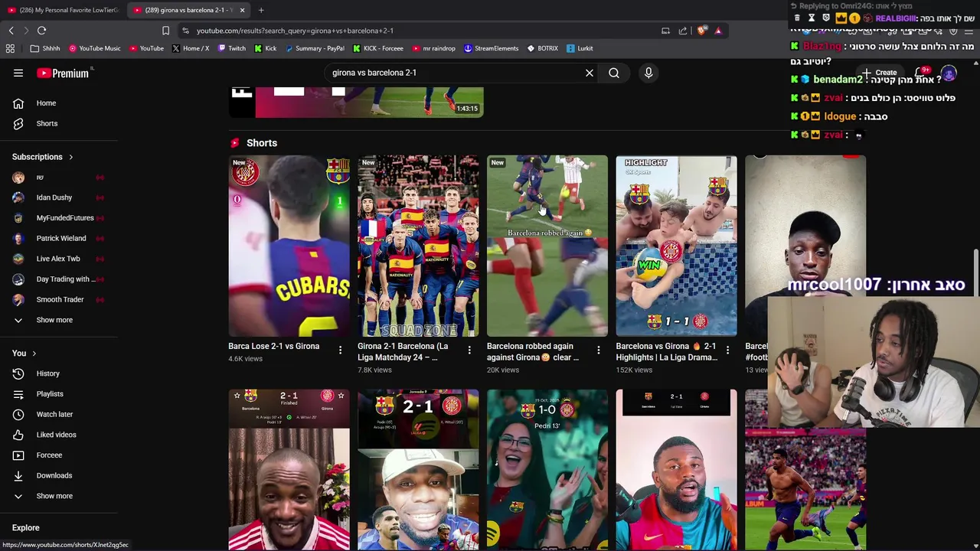Open the Smooth Trader subscription
980x551 pixels.
click(x=58, y=299)
